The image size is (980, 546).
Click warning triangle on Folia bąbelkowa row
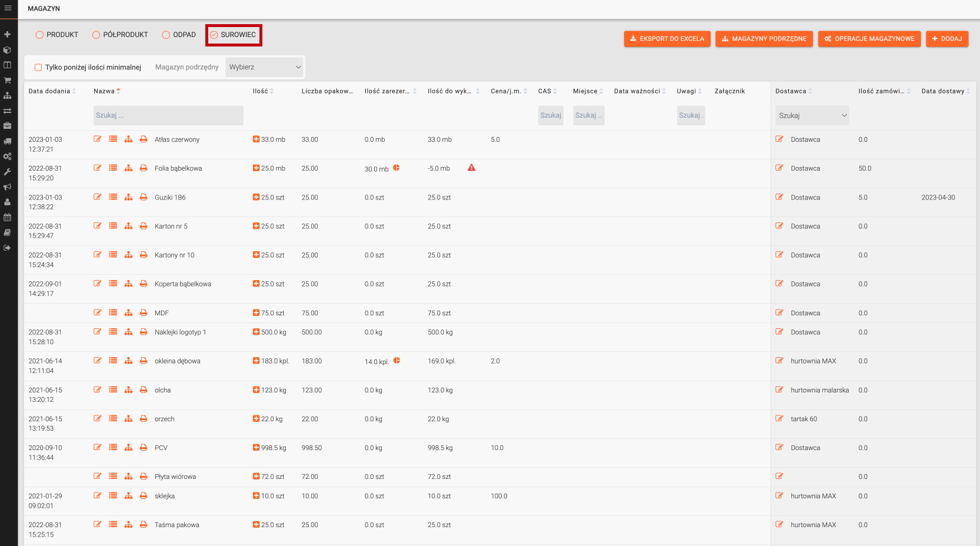[471, 168]
